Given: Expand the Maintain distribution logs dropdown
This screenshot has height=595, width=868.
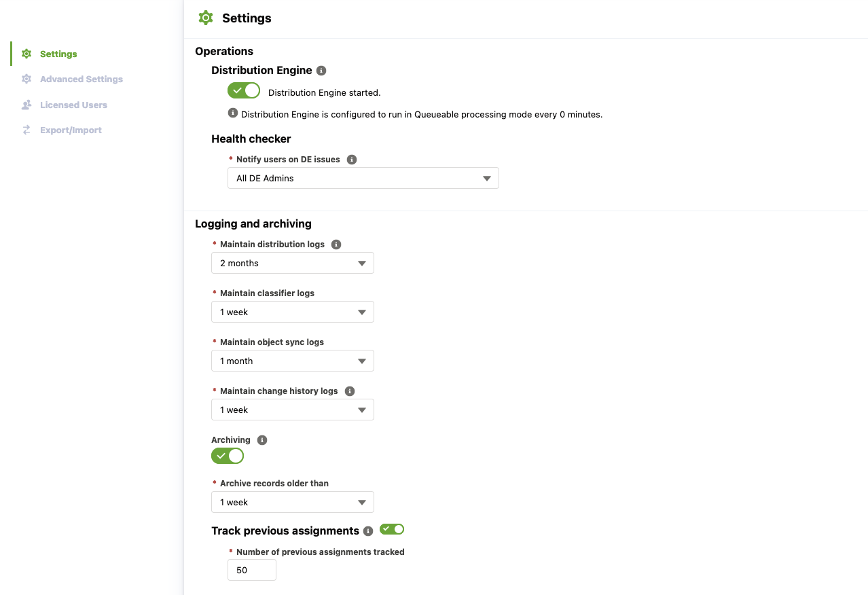Looking at the screenshot, I should point(293,263).
